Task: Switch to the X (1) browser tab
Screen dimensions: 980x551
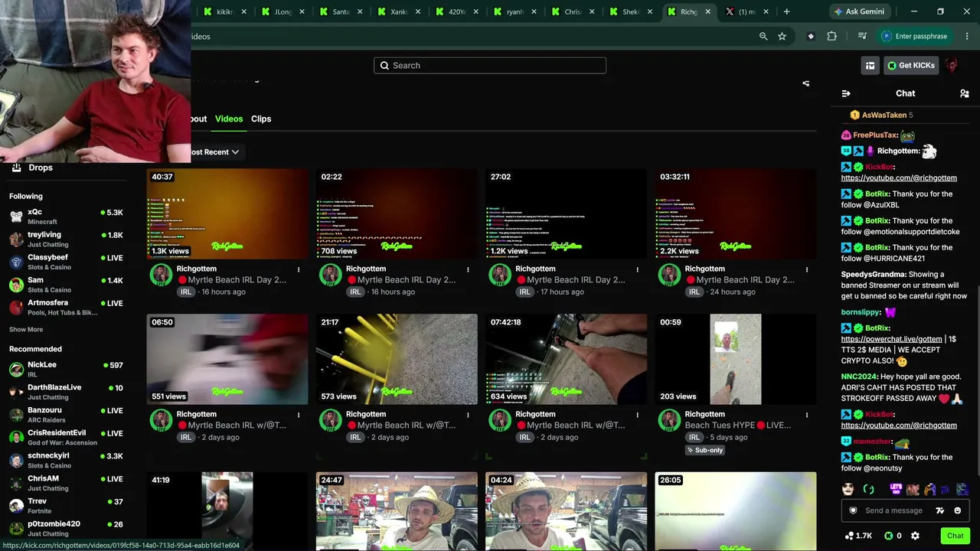Action: tap(746, 11)
